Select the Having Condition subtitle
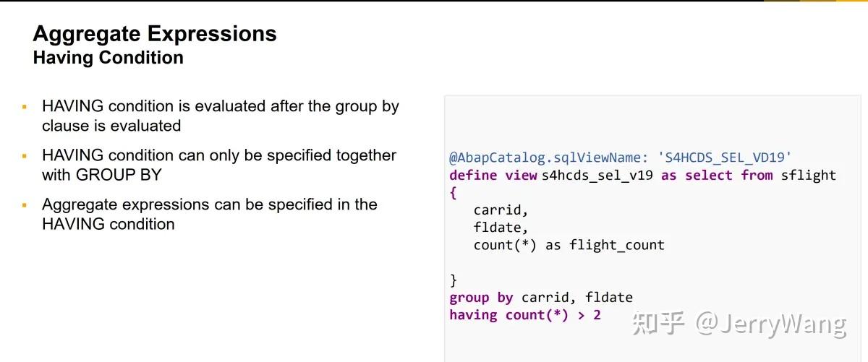Screen dimensions: 868x362 109,58
